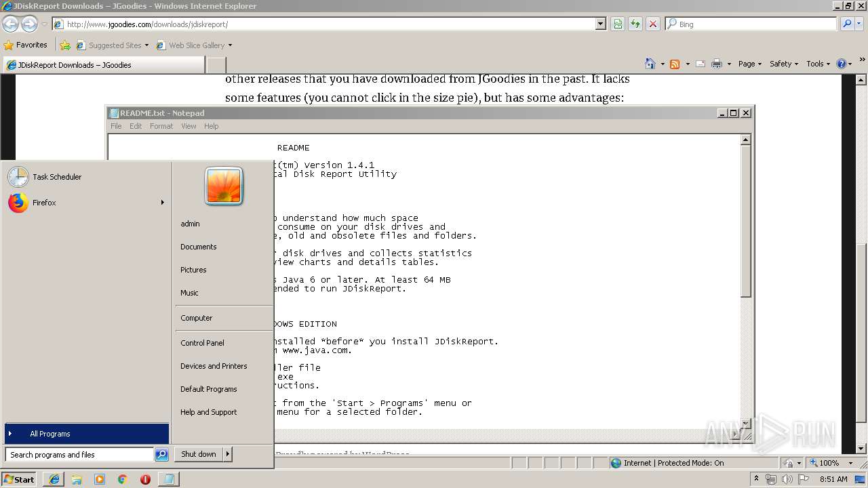Refresh the page with green arrows icon
This screenshot has width=868, height=488.
[635, 24]
